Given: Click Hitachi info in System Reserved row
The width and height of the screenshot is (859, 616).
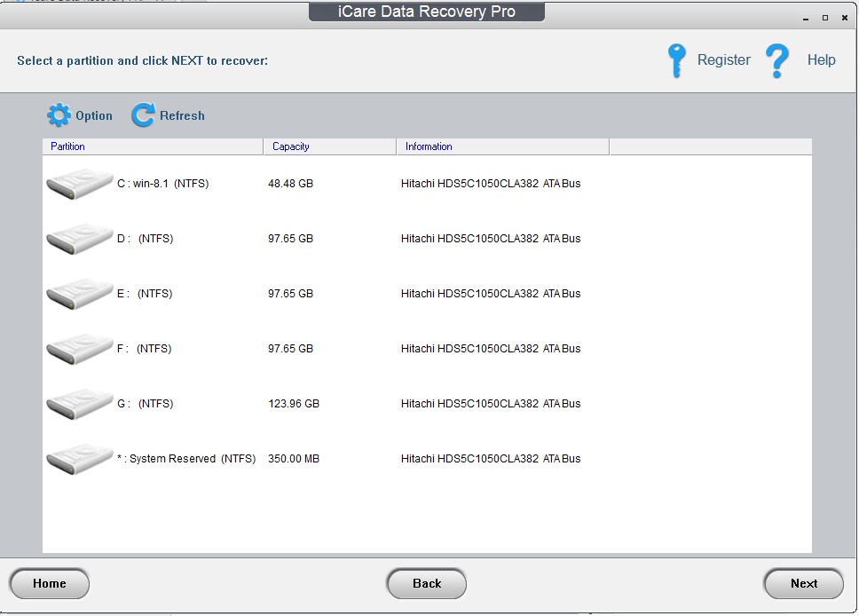Looking at the screenshot, I should [x=491, y=459].
